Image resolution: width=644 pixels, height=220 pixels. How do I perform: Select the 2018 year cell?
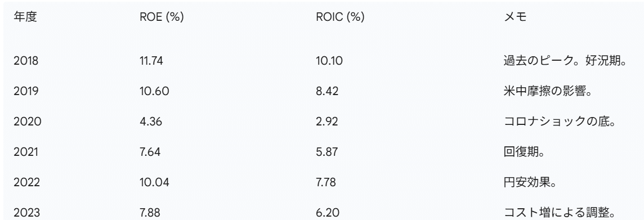(x=26, y=61)
